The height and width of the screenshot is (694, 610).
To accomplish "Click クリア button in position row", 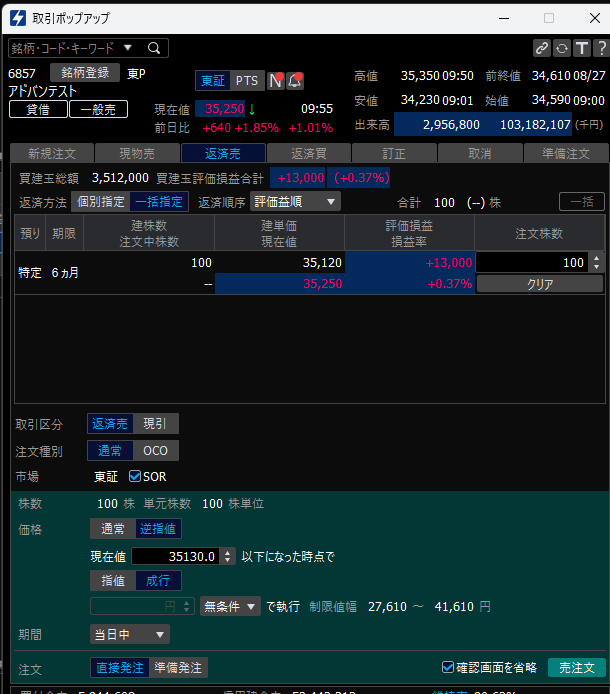I will [540, 284].
